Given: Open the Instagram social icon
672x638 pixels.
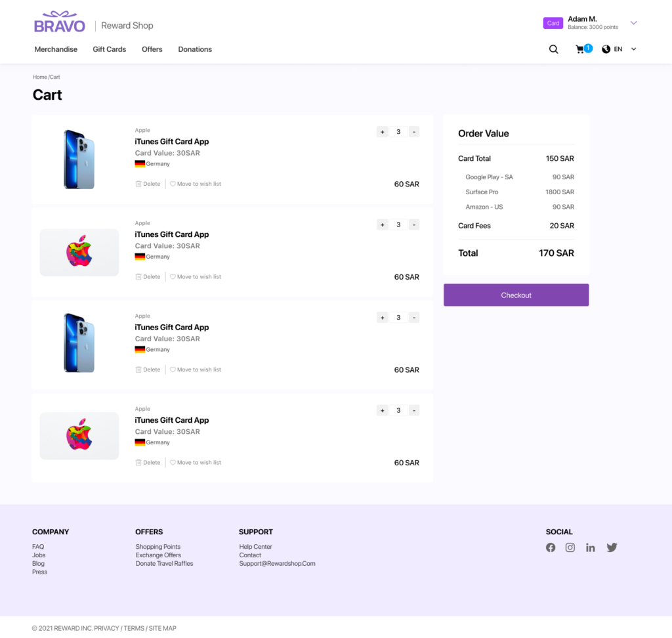Looking at the screenshot, I should 570,547.
